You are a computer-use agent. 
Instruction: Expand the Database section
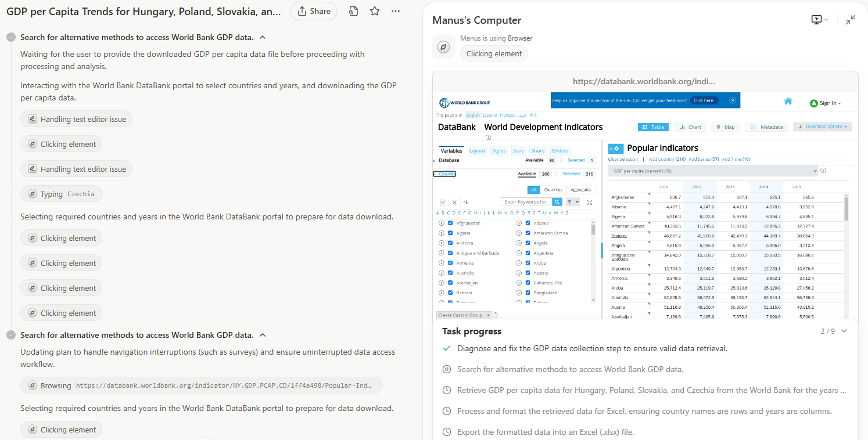(x=446, y=160)
